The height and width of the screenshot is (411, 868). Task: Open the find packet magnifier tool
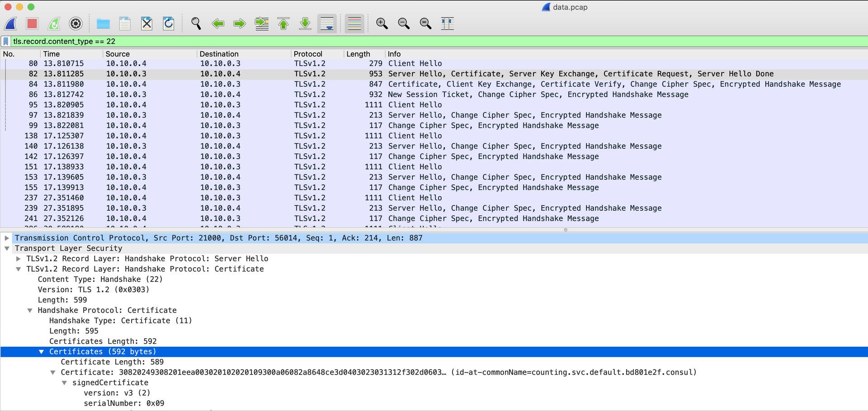point(196,24)
